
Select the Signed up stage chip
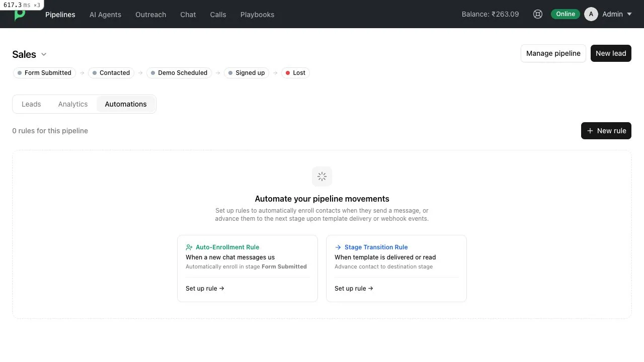point(247,73)
